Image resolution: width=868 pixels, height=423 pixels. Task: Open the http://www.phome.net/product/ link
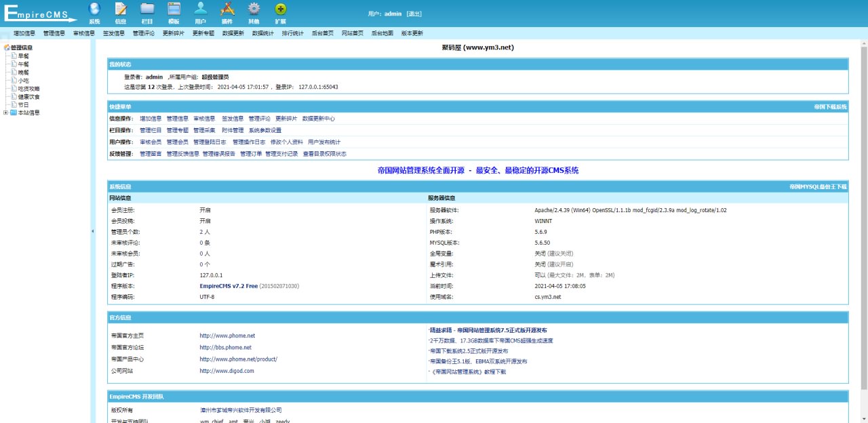(238, 359)
